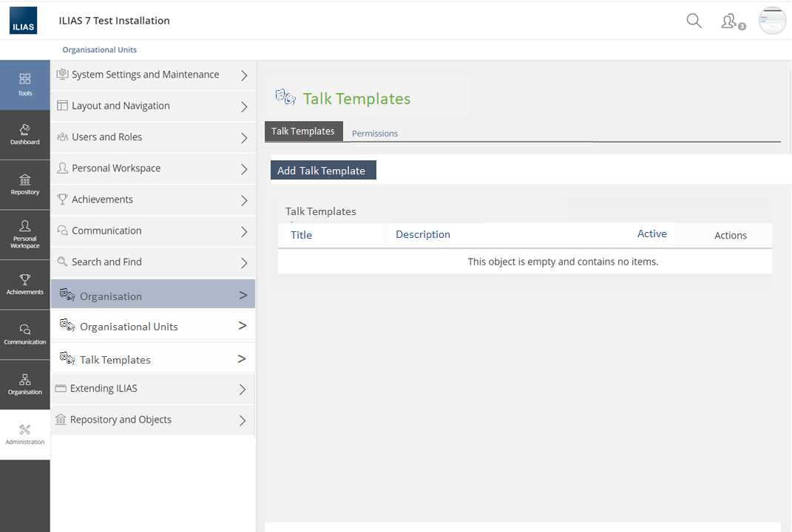Collapse the Organisation menu entry
The height and width of the screenshot is (532, 792).
[x=152, y=296]
